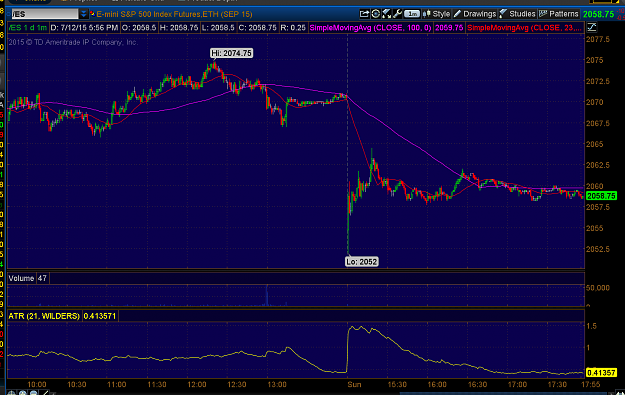Click the Hi: 2074.75 price bubble
Image resolution: width=625 pixels, height=395 pixels.
pos(232,53)
